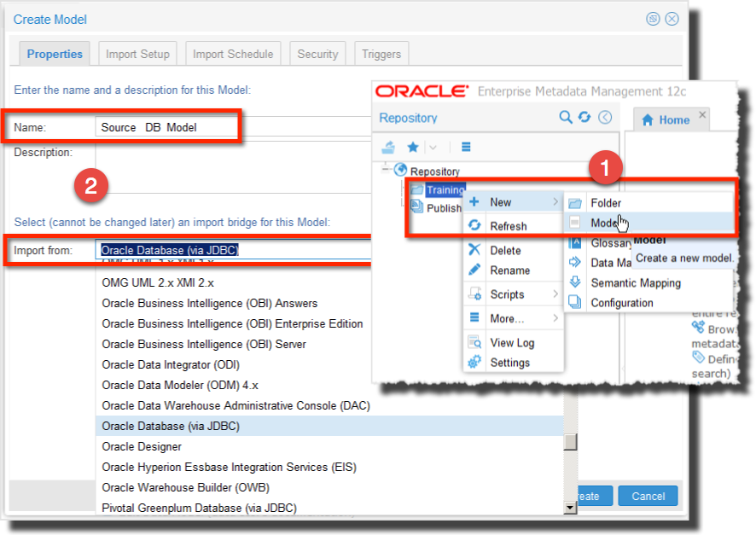Open the favorites dropdown arrow beside the star
The width and height of the screenshot is (756, 535).
point(433,148)
